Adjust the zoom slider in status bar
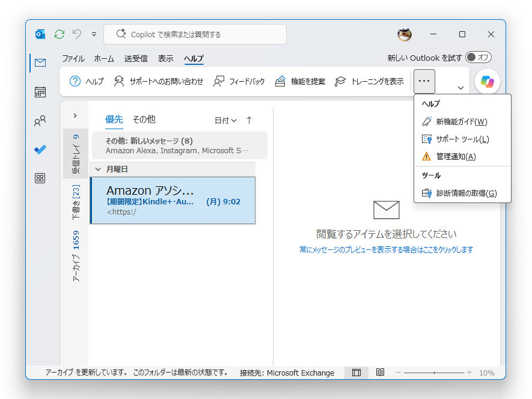 point(434,373)
